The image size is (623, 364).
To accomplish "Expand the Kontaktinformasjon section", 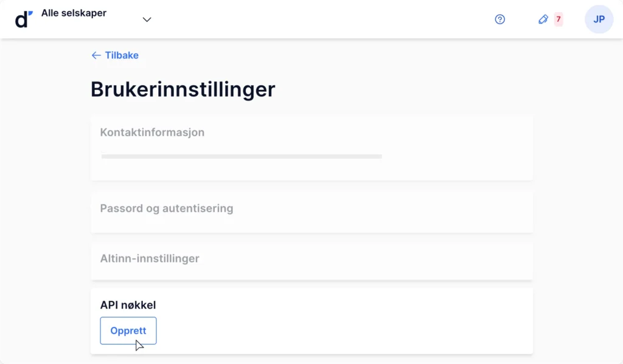I will 311,148.
